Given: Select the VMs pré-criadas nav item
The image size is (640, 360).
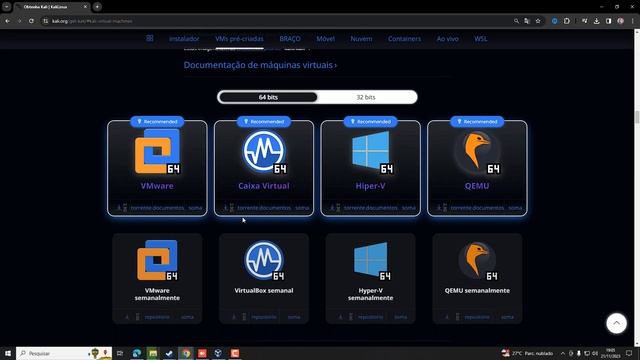Looking at the screenshot, I should coord(239,39).
